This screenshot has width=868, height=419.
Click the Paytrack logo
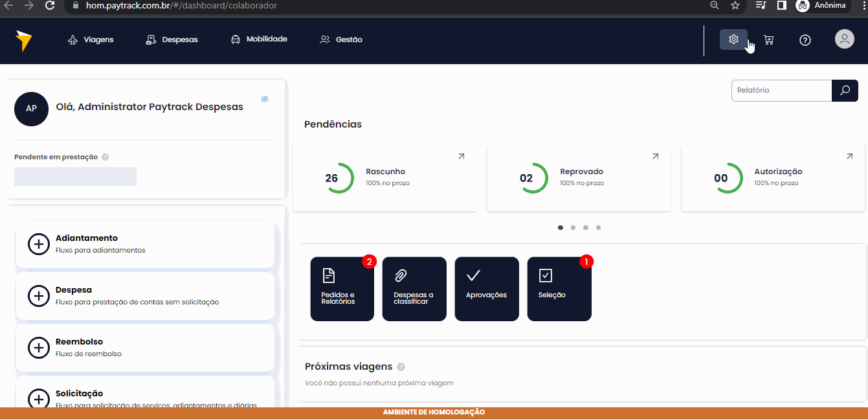[24, 40]
